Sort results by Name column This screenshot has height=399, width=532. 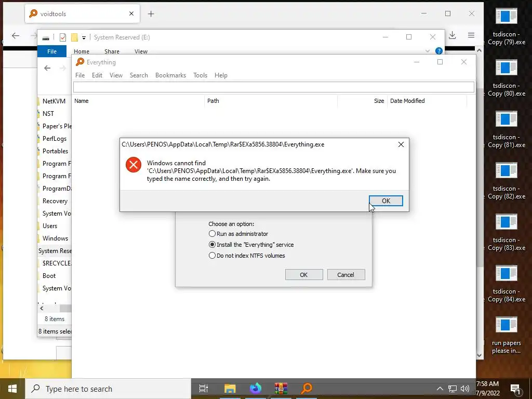coord(138,101)
